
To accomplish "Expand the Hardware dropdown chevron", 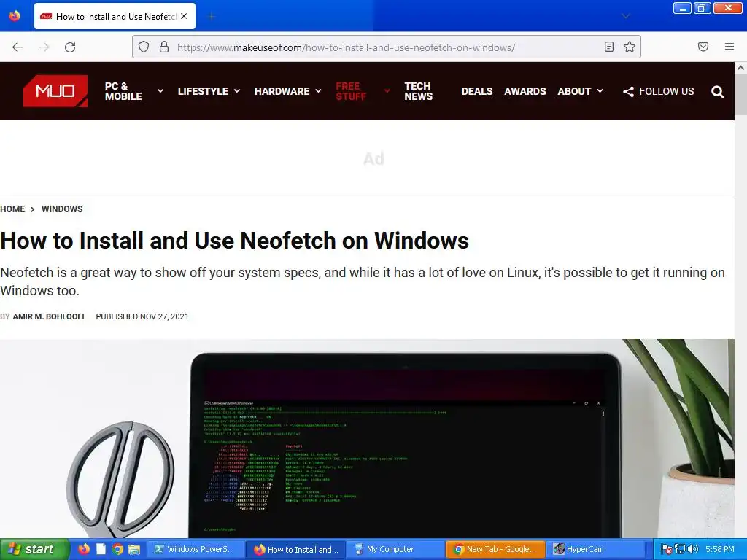I will tap(318, 91).
